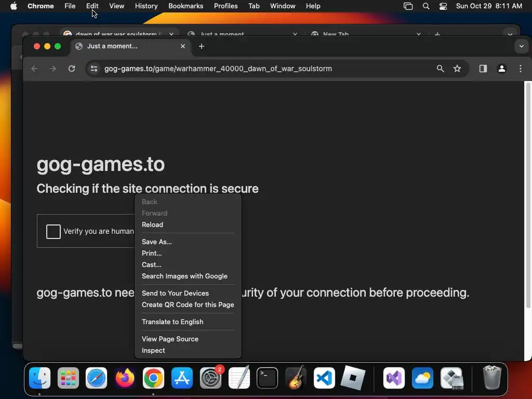532x399 pixels.
Task: Click the page vertical scrollbar
Action: (x=528, y=195)
